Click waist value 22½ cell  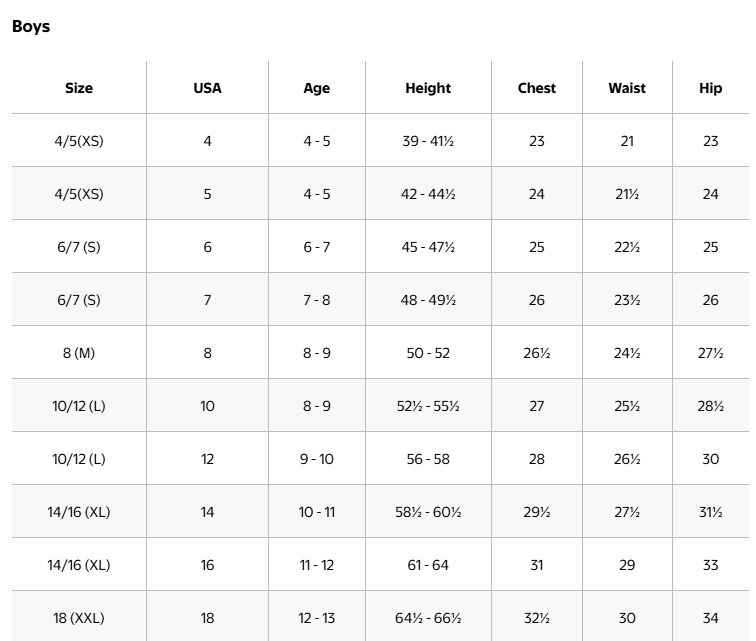pyautogui.click(x=627, y=247)
